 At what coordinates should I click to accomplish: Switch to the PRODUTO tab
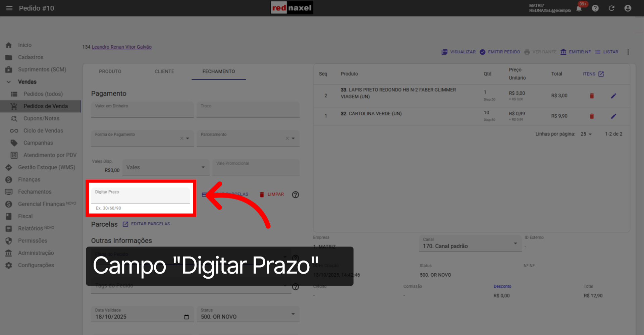tap(110, 71)
